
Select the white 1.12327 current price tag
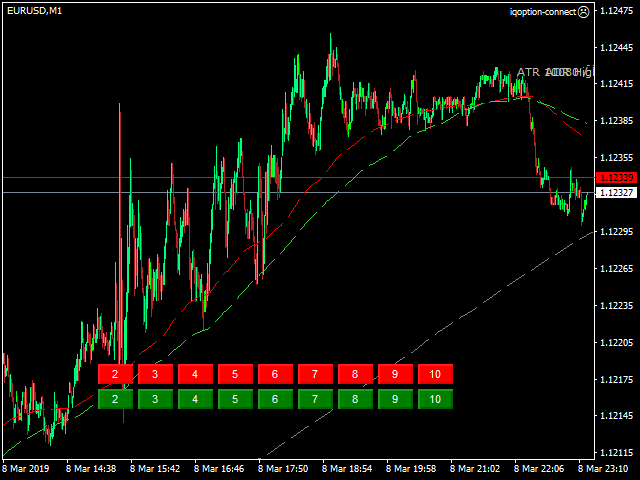[x=616, y=192]
